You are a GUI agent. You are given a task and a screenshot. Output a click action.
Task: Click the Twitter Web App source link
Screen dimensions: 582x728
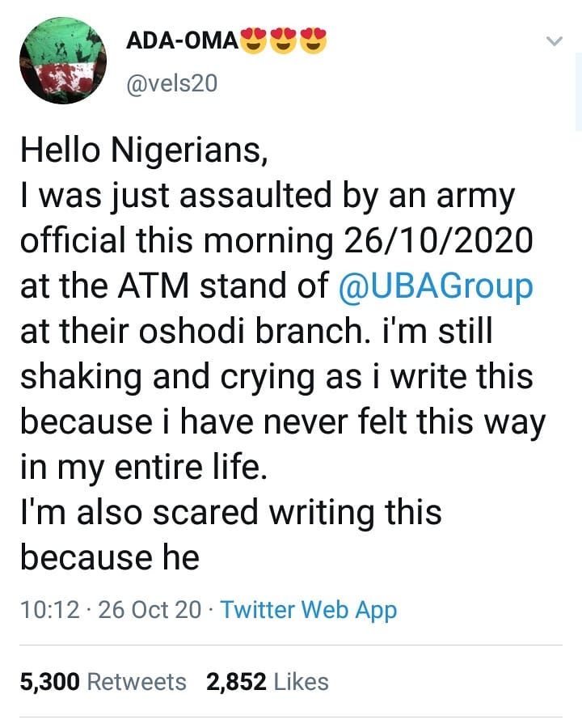click(309, 609)
